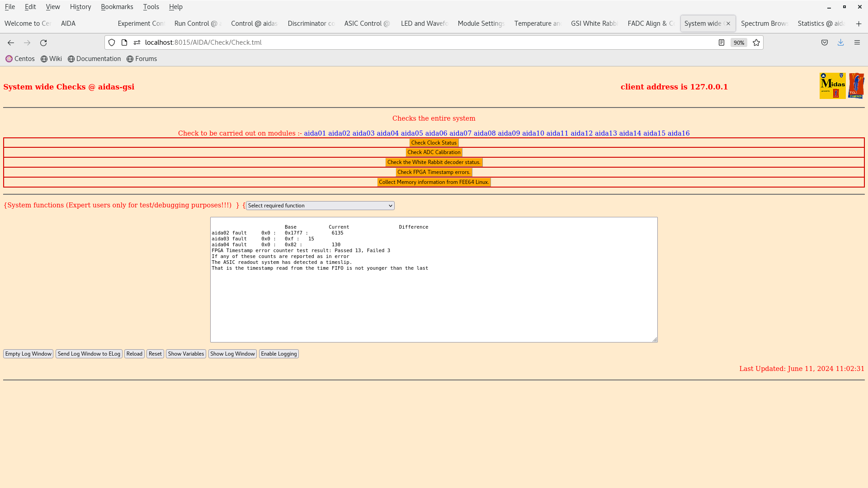
Task: Open the Downloads arrow icon
Action: [x=840, y=42]
